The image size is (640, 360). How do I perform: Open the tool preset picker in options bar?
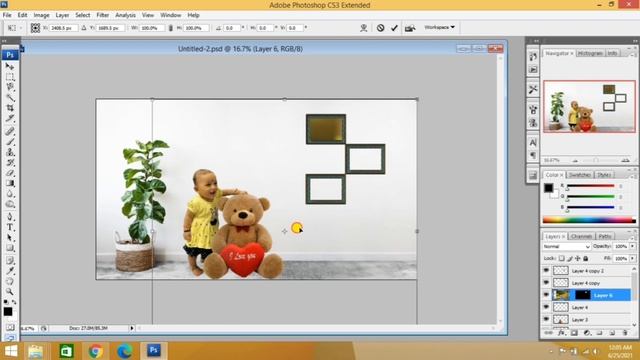[14, 28]
